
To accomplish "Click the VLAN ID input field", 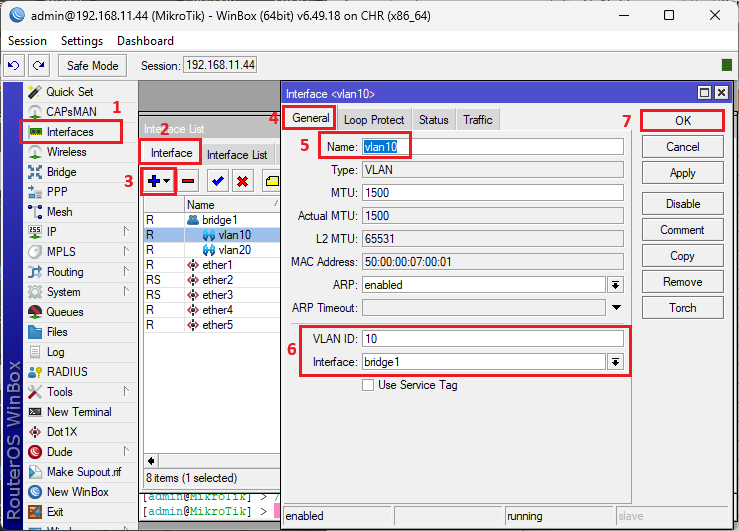I will 491,338.
